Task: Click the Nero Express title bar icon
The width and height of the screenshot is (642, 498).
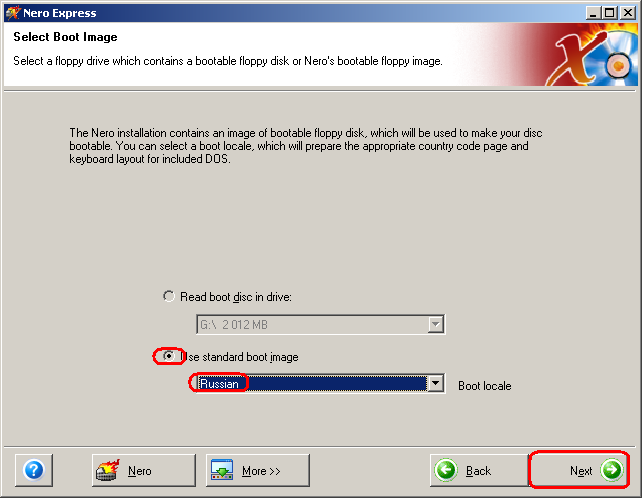Action: point(12,13)
